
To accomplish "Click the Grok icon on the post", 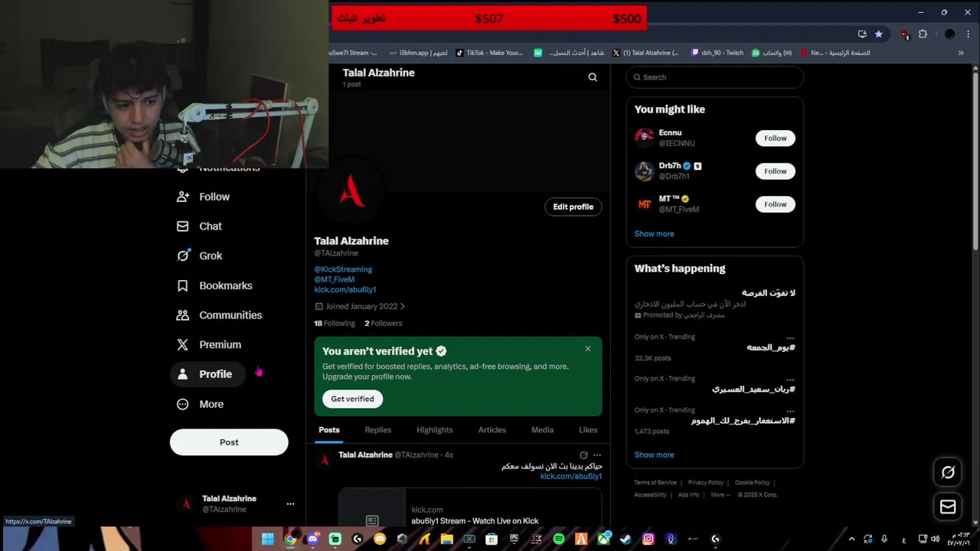I will tap(583, 455).
